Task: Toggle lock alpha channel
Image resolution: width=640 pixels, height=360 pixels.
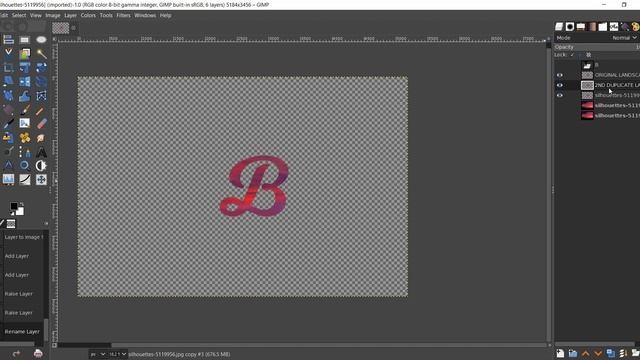Action: pos(589,55)
